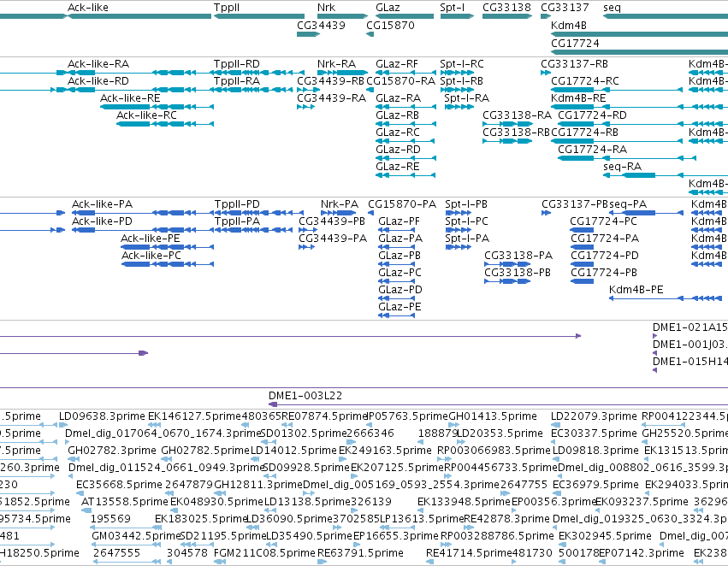Click the Spt-I-PB protein label
This screenshot has width=728, height=566.
point(466,204)
